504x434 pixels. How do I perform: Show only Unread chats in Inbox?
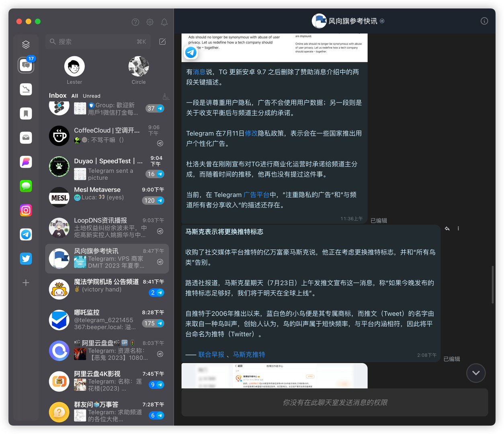(91, 96)
